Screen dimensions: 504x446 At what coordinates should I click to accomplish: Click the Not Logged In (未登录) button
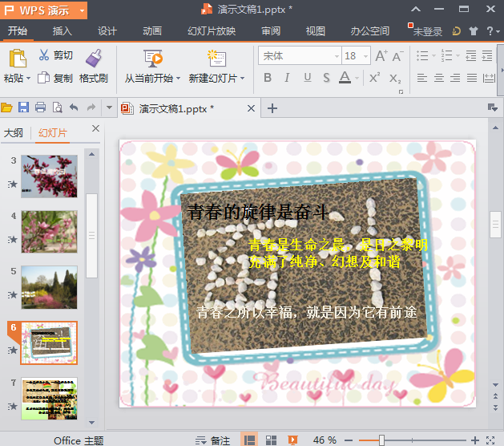[x=425, y=31]
